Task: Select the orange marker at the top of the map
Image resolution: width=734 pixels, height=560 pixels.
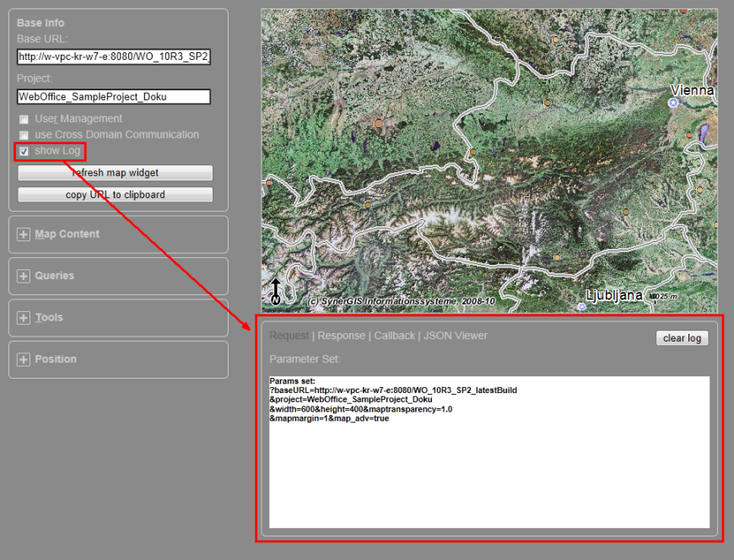Action: pos(554,40)
